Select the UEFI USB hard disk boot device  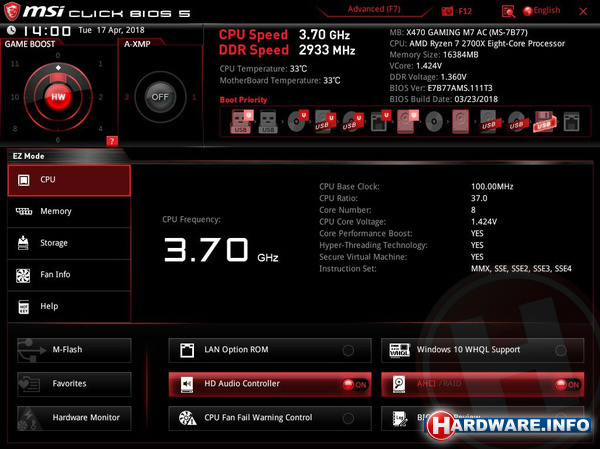[324, 122]
